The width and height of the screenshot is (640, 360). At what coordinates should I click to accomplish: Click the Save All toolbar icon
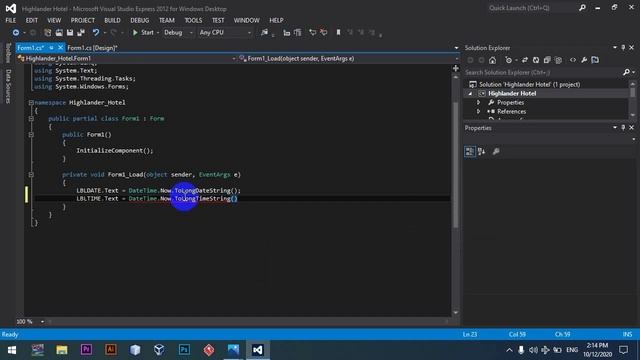[81, 32]
